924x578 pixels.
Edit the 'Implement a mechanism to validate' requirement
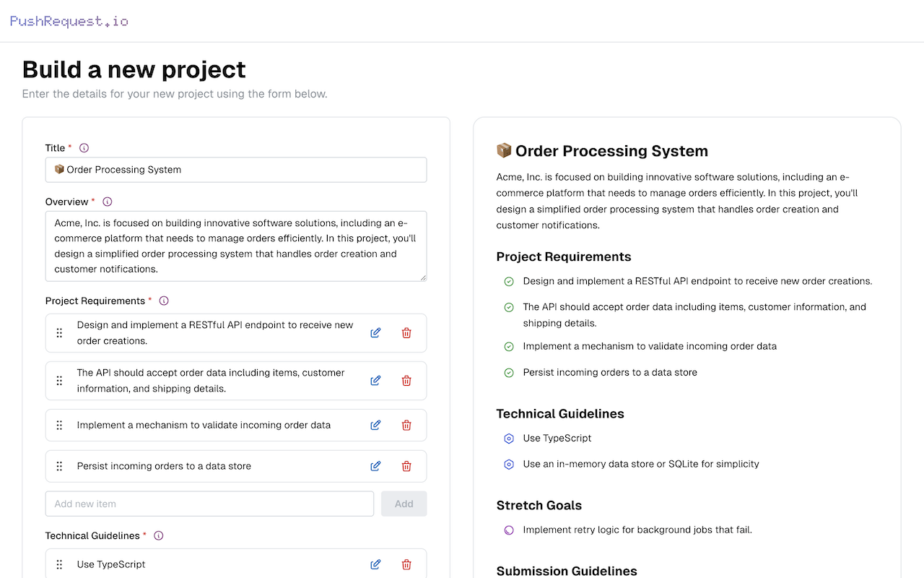375,425
